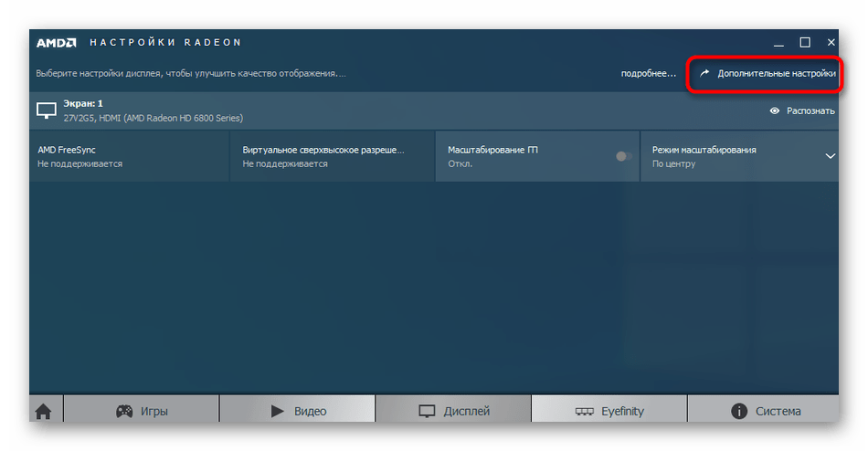The width and height of the screenshot is (868, 451).
Task: Click the info icon for Система
Action: [738, 411]
